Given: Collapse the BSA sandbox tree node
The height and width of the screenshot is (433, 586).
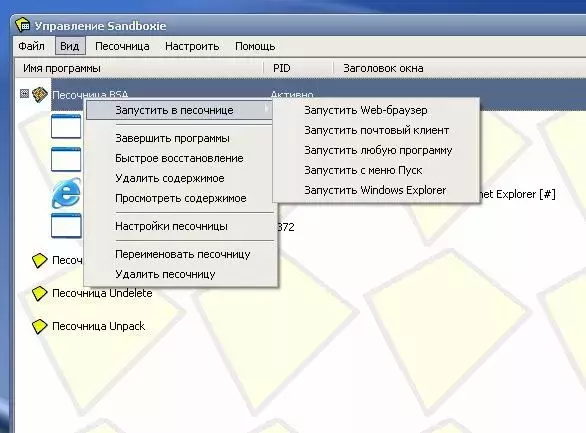Looking at the screenshot, I should (24, 93).
